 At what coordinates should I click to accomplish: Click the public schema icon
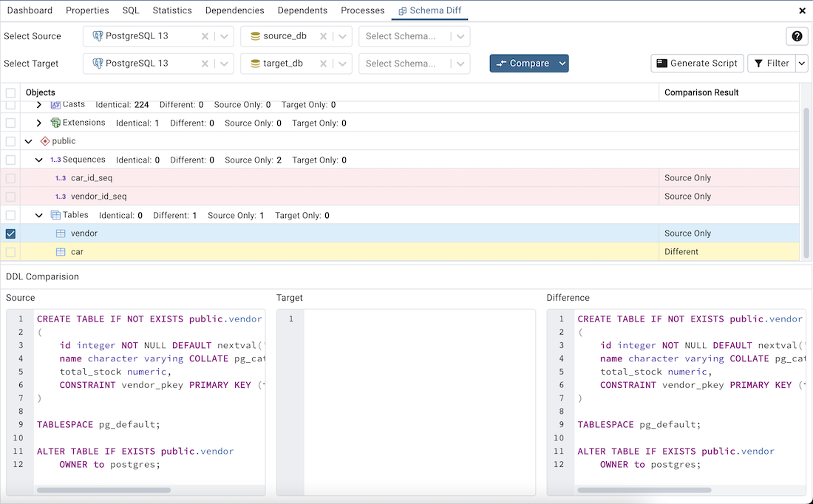coord(45,140)
